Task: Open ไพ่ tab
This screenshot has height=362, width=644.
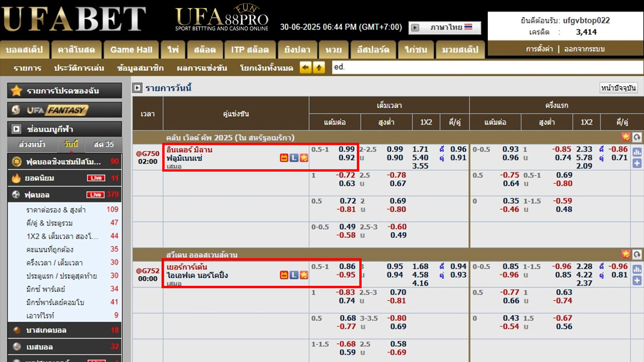Action: coord(173,50)
